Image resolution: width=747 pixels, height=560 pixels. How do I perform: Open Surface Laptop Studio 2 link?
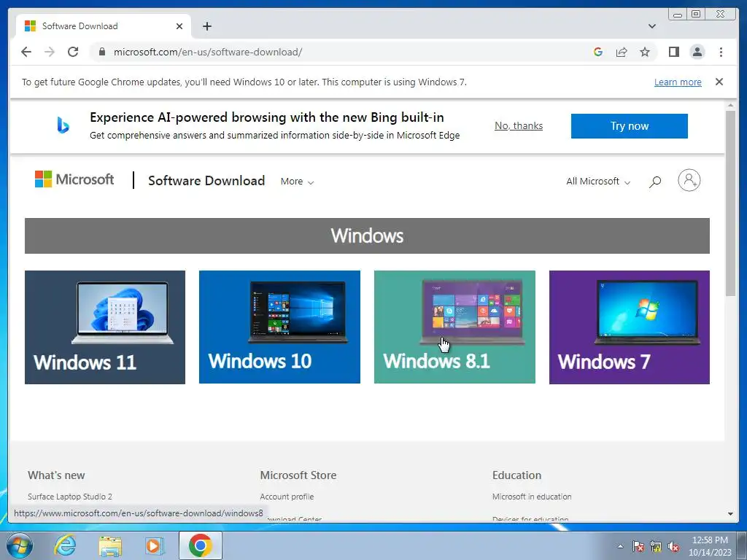(x=70, y=497)
